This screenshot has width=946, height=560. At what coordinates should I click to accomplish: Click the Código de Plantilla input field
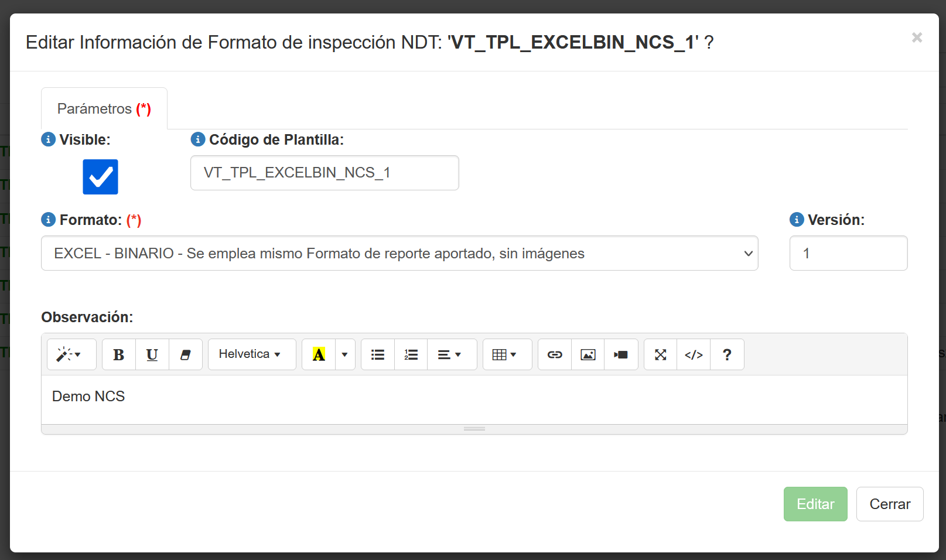pos(325,173)
